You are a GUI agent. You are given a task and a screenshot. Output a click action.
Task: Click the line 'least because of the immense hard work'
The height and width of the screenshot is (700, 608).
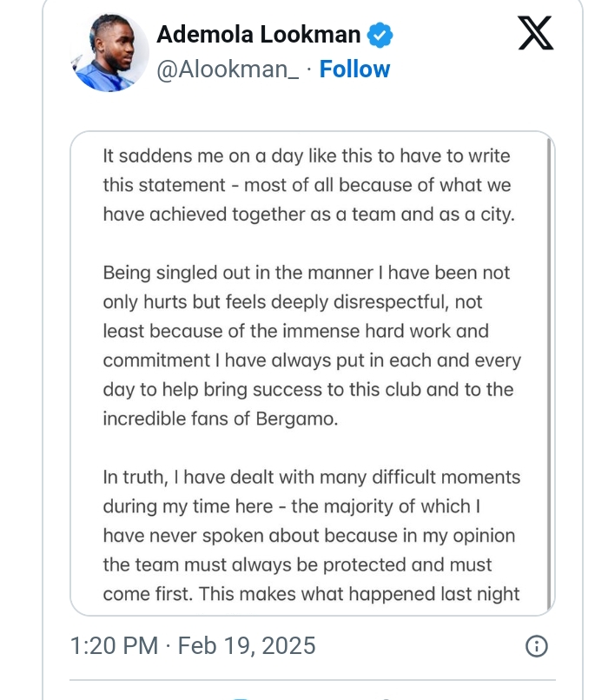click(x=295, y=331)
